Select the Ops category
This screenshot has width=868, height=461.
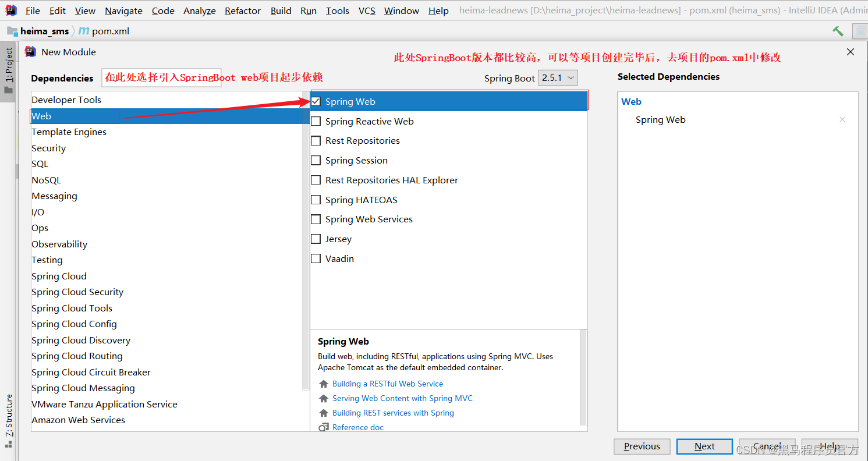(166, 228)
